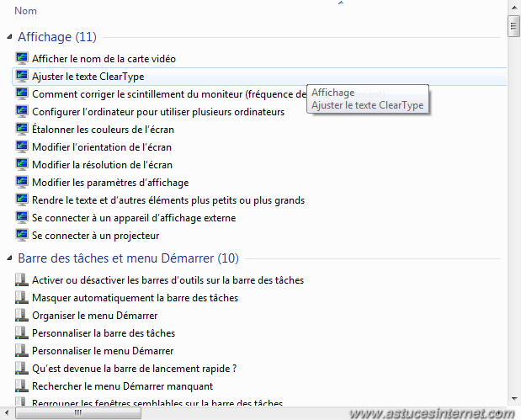521x420 pixels.
Task: Open Rendre le texte et d'autres éléments plus petits ou plus grands
Action: (x=168, y=200)
